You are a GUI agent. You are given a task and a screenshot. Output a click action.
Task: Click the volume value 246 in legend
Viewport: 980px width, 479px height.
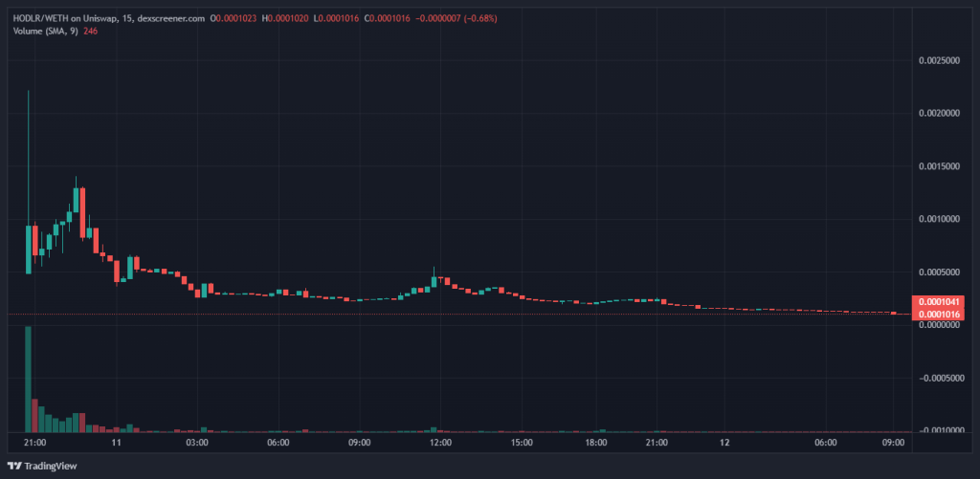[x=90, y=31]
